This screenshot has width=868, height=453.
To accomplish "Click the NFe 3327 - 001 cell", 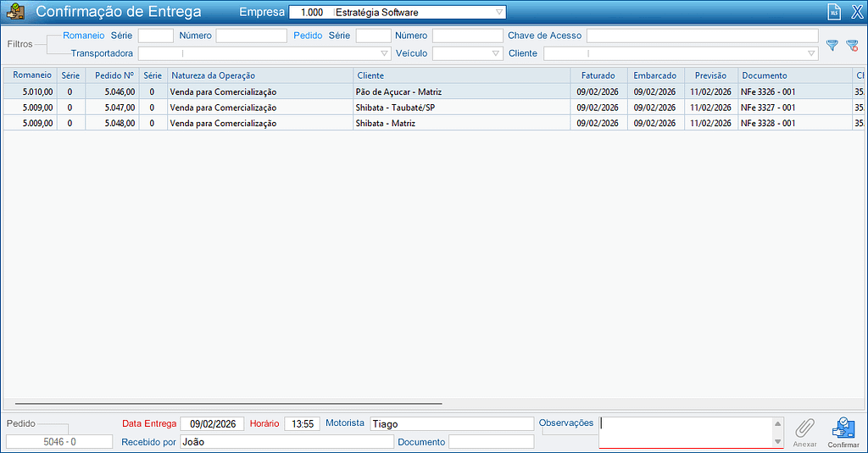I will (795, 108).
